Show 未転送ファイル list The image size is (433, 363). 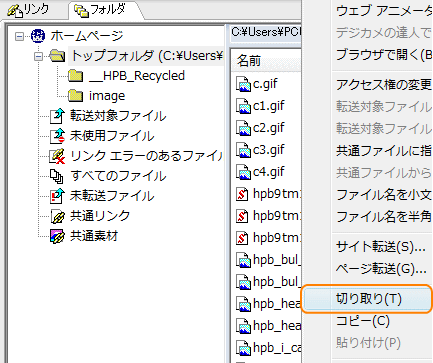pos(112,196)
